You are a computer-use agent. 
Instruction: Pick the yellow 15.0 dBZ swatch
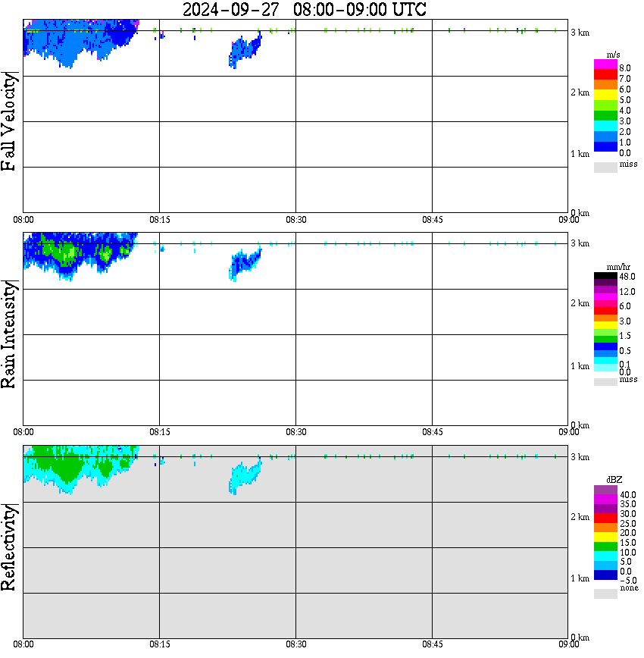pos(605,537)
